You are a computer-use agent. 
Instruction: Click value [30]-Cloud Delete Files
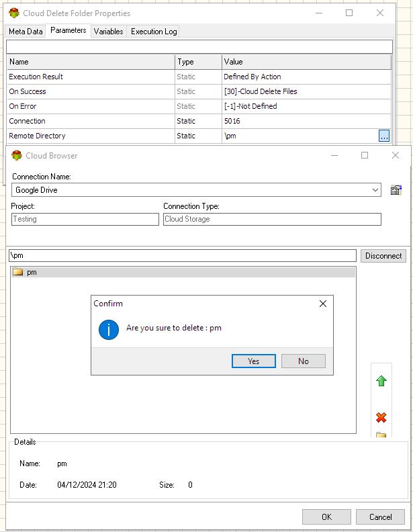tap(261, 91)
